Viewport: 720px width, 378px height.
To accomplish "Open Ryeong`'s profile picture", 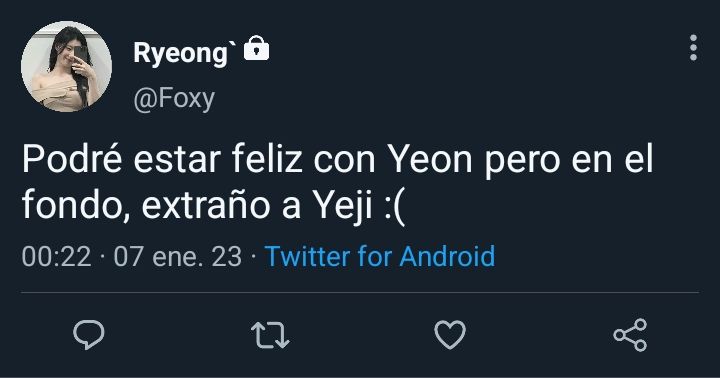I will (x=66, y=66).
